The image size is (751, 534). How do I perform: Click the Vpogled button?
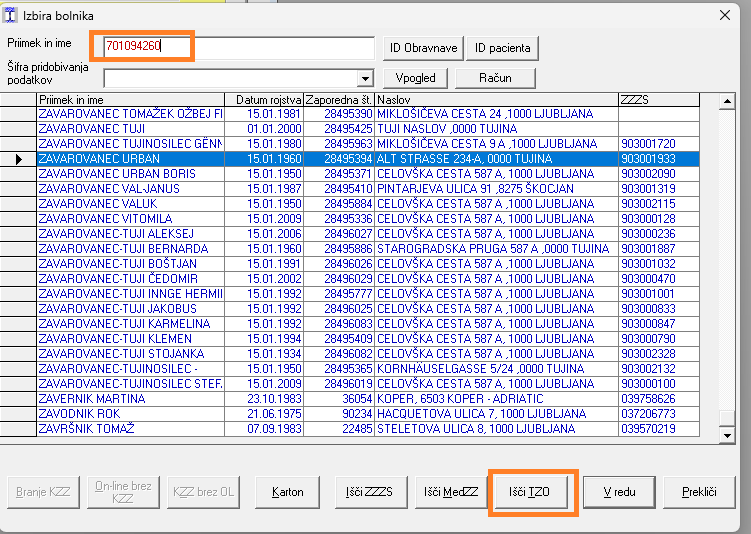[x=415, y=78]
